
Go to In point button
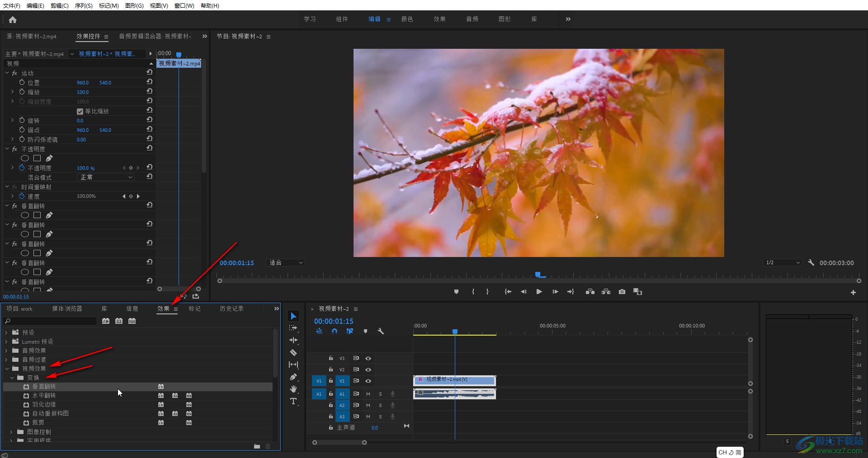tap(508, 292)
